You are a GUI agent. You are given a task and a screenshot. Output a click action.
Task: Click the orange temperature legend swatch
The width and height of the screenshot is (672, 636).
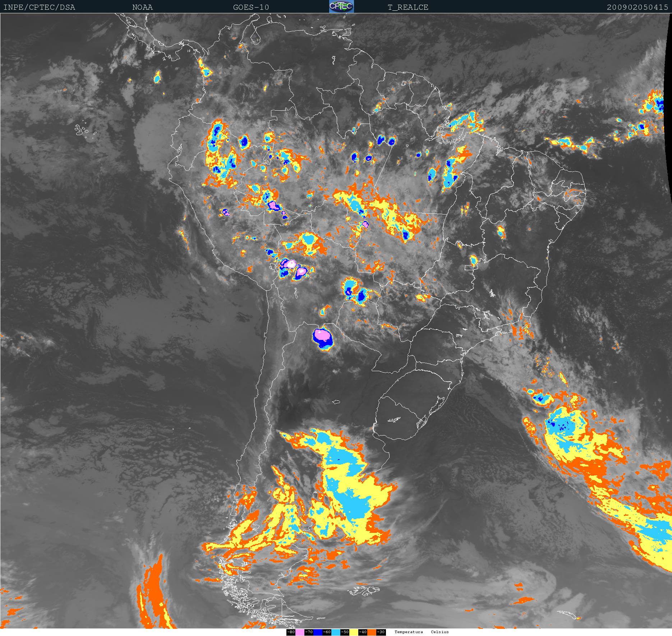point(372,632)
